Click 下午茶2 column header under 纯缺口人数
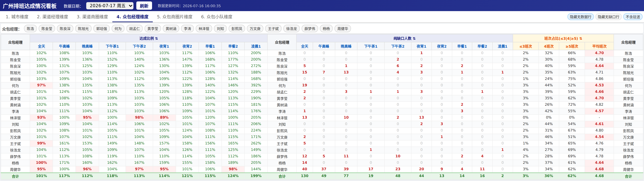Screen dimensions: 644x181 pos(398,46)
